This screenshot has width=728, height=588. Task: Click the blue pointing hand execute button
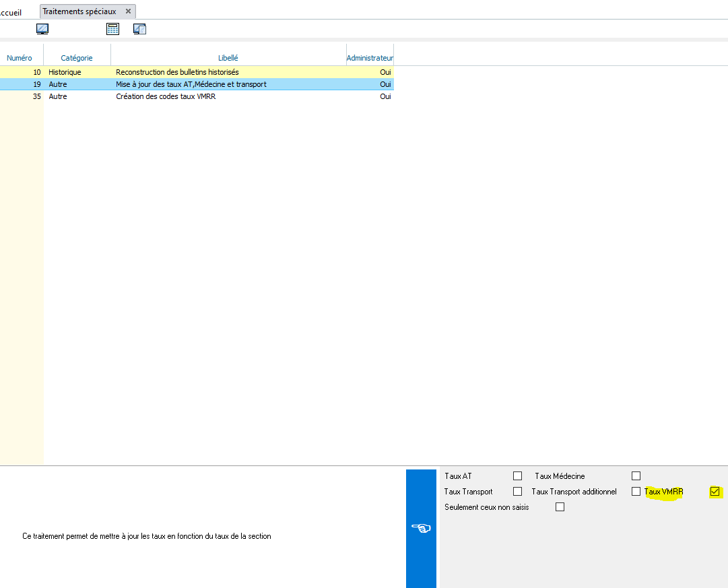pyautogui.click(x=422, y=529)
